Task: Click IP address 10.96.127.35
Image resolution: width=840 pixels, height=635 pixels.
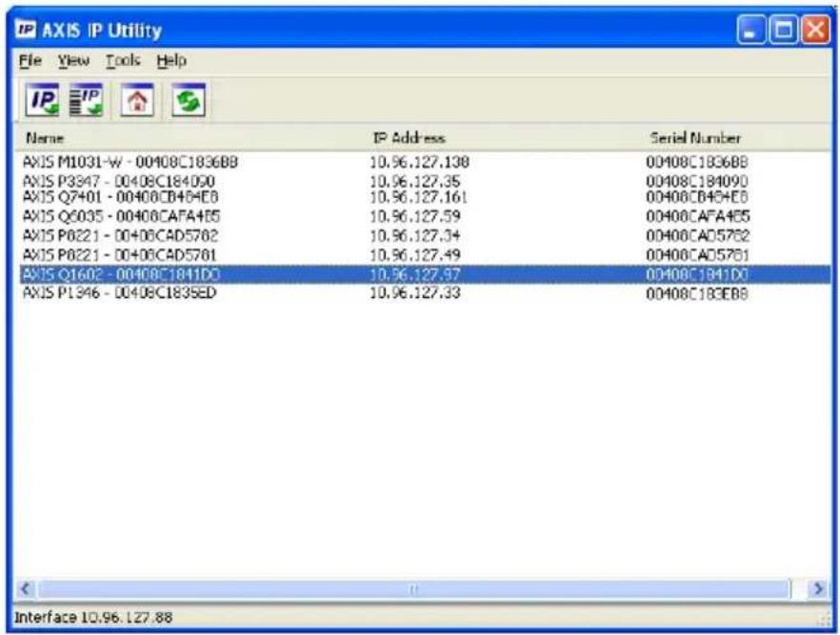Action: click(415, 181)
